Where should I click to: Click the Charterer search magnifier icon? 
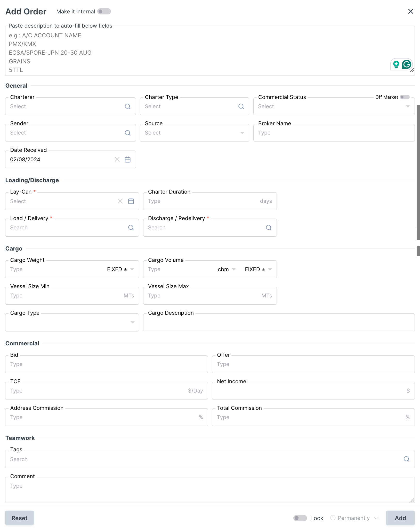(128, 106)
